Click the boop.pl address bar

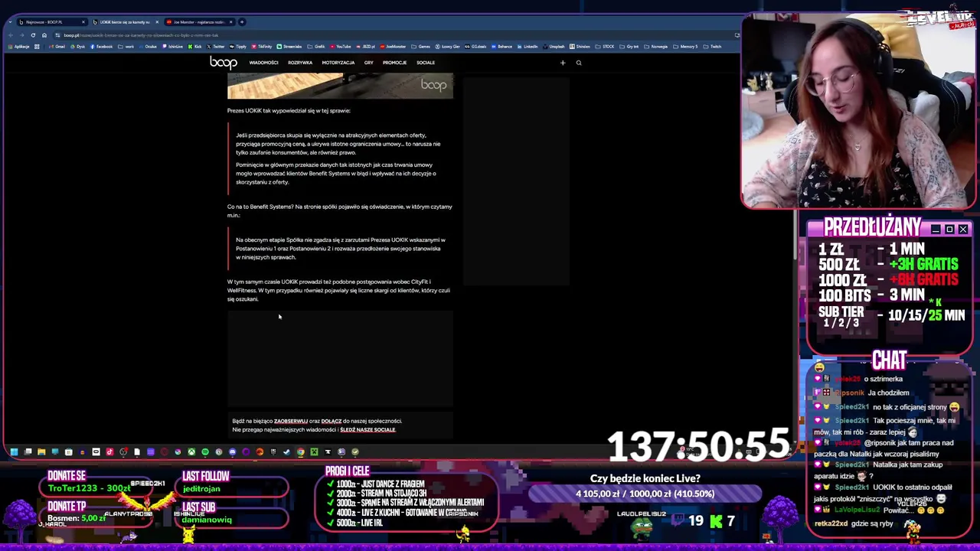(x=390, y=35)
